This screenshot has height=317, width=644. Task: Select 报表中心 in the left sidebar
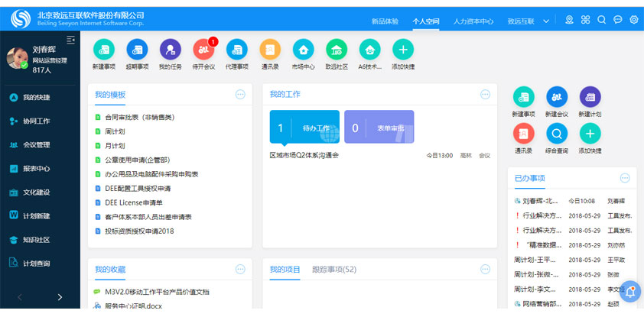(36, 169)
